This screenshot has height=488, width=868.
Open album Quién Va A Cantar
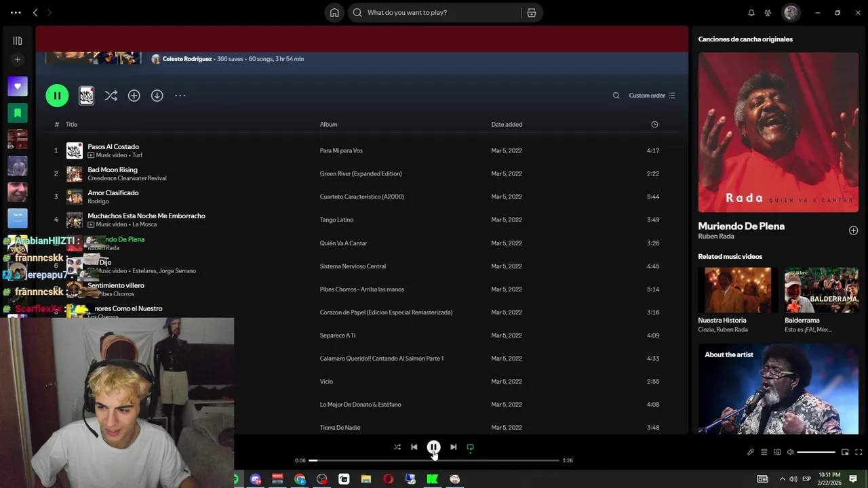pos(343,243)
